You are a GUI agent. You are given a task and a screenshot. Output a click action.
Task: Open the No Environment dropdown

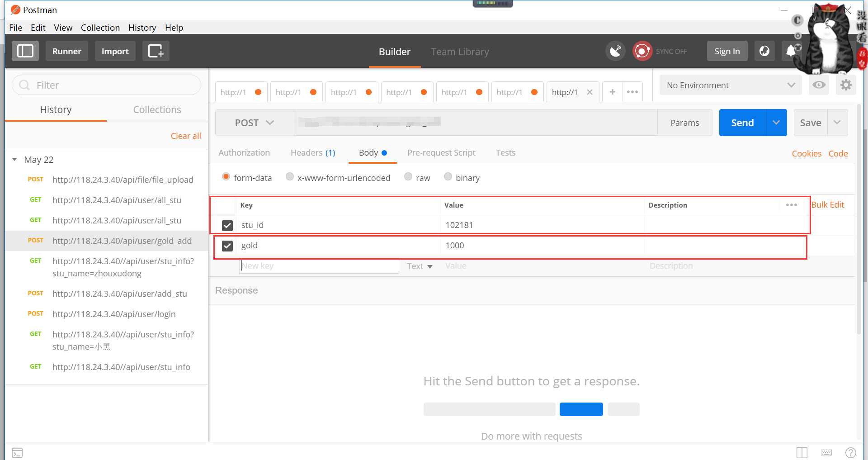731,85
